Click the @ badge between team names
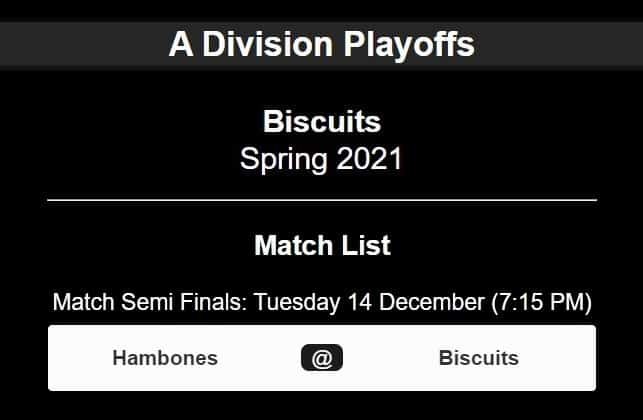The image size is (643, 420). 322,358
